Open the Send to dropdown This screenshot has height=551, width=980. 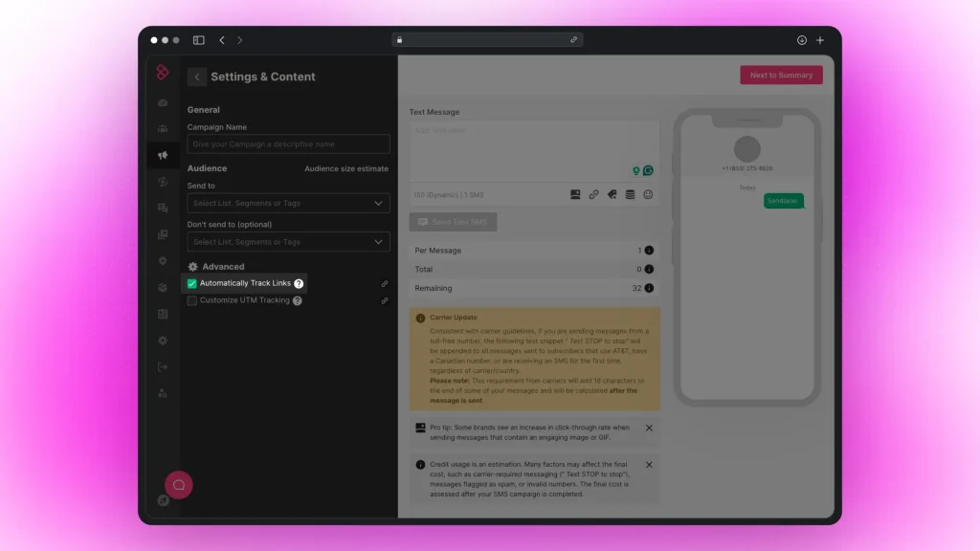pyautogui.click(x=287, y=203)
